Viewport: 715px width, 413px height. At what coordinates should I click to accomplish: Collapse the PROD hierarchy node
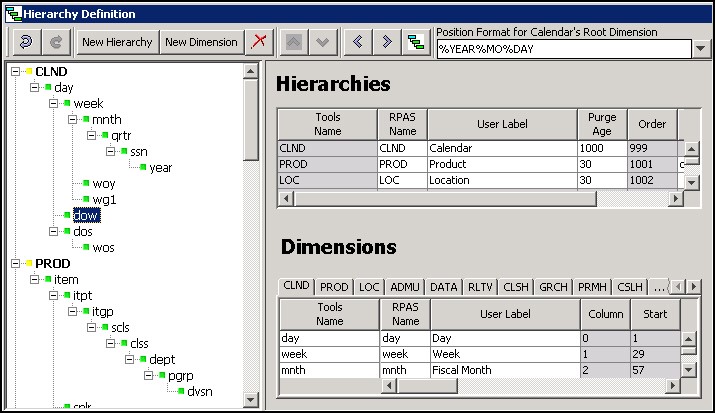[16, 263]
